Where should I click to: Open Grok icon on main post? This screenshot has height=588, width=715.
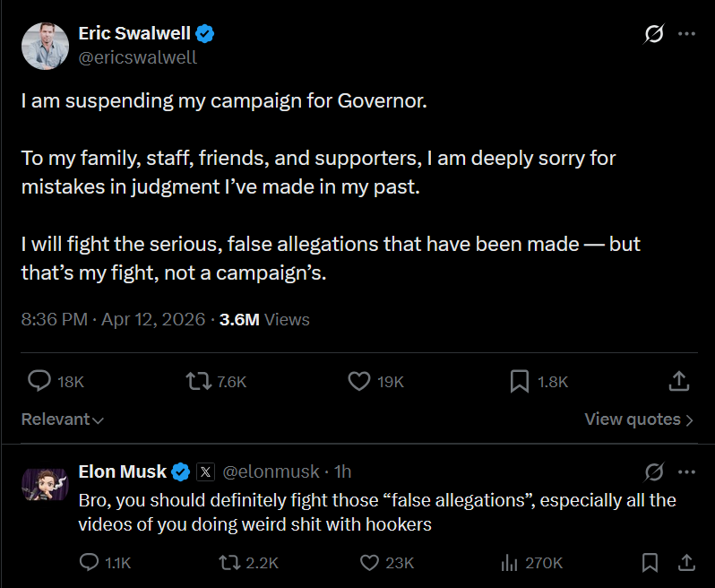click(654, 34)
